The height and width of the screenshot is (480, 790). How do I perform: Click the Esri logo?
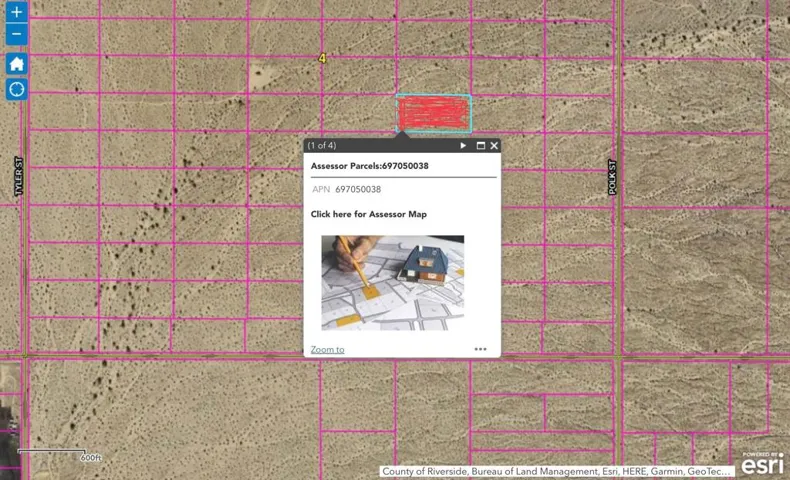(x=762, y=463)
